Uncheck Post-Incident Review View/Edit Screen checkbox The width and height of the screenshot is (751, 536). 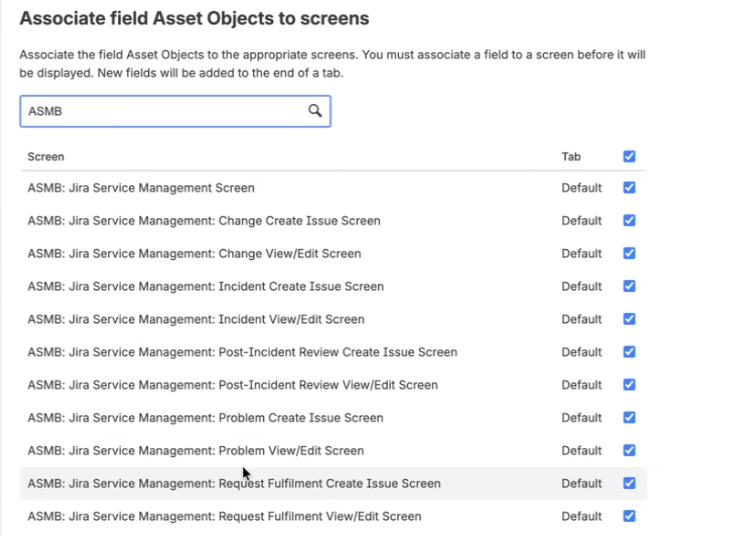(629, 385)
